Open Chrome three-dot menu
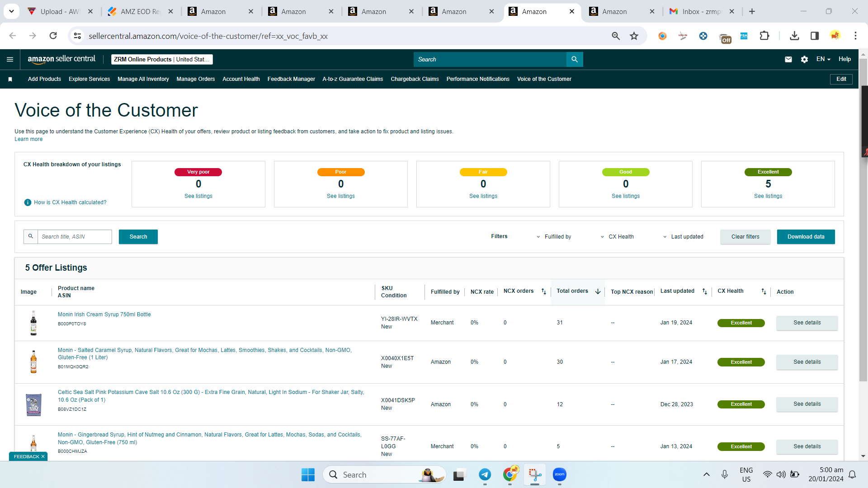This screenshot has width=868, height=488. tap(855, 36)
